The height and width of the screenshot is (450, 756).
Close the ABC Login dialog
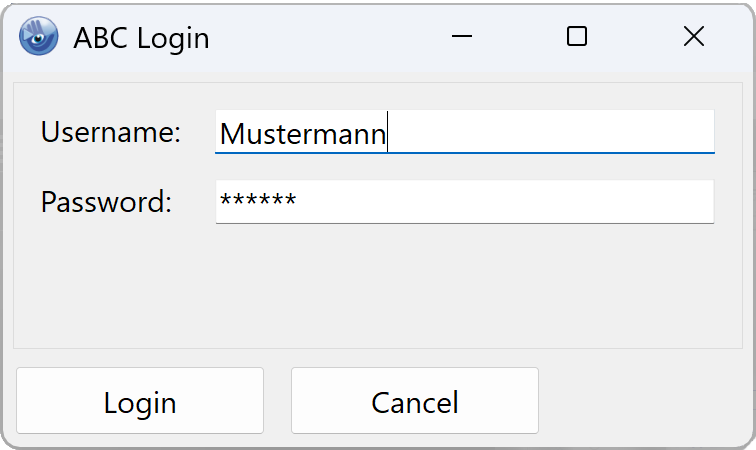click(693, 37)
